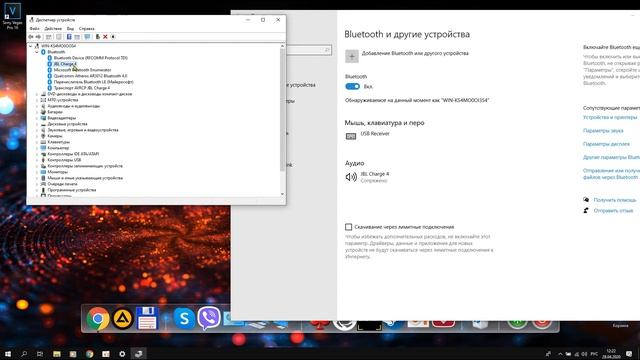
Task: Open the Action menu in Device Manager
Action: [53, 29]
